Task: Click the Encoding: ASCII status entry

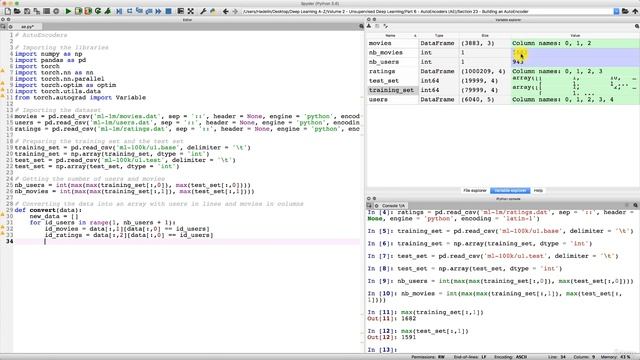Action: point(510,357)
